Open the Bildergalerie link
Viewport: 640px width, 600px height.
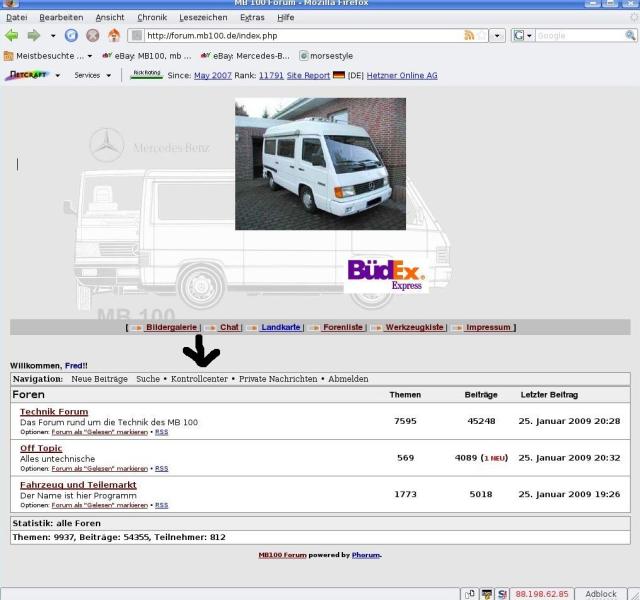(171, 327)
